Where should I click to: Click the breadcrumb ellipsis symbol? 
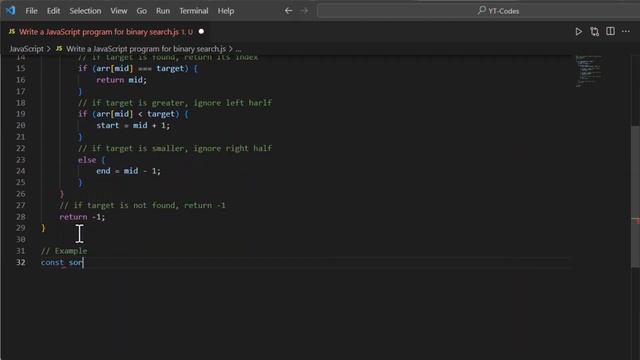pos(238,49)
